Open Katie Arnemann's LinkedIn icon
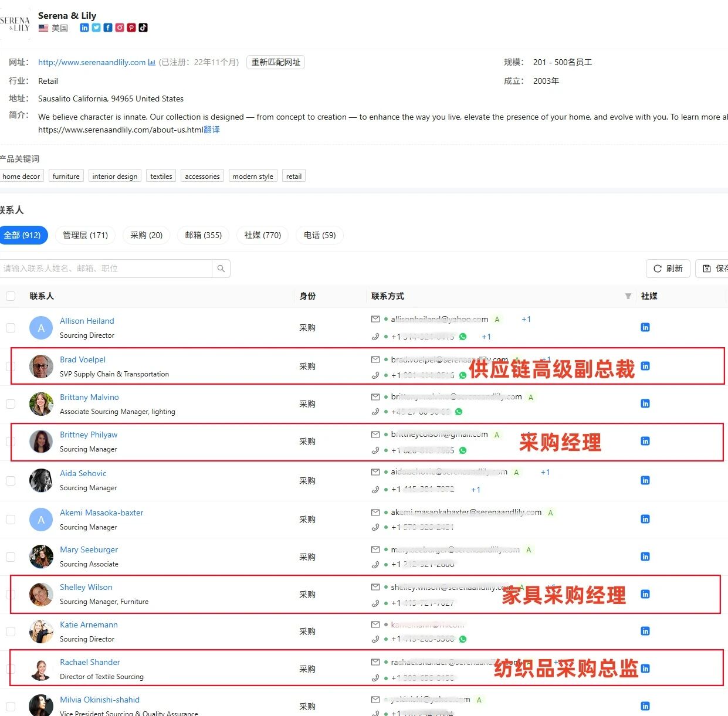 (645, 631)
